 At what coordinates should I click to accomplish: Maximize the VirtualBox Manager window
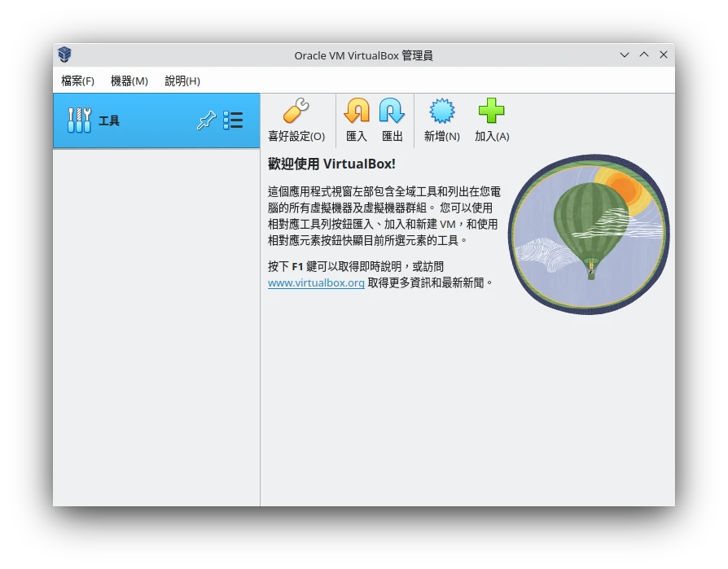point(644,55)
